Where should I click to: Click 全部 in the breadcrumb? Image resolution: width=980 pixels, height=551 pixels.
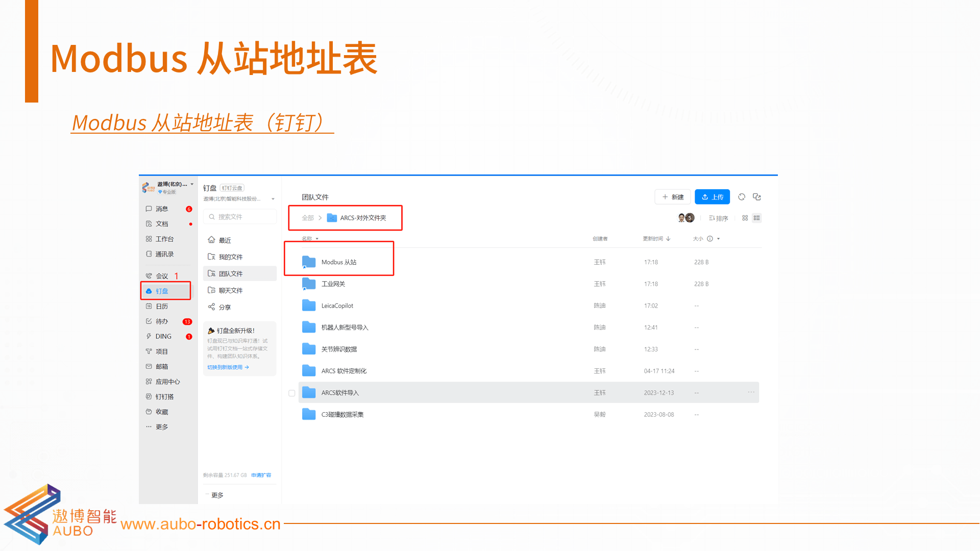pos(308,218)
